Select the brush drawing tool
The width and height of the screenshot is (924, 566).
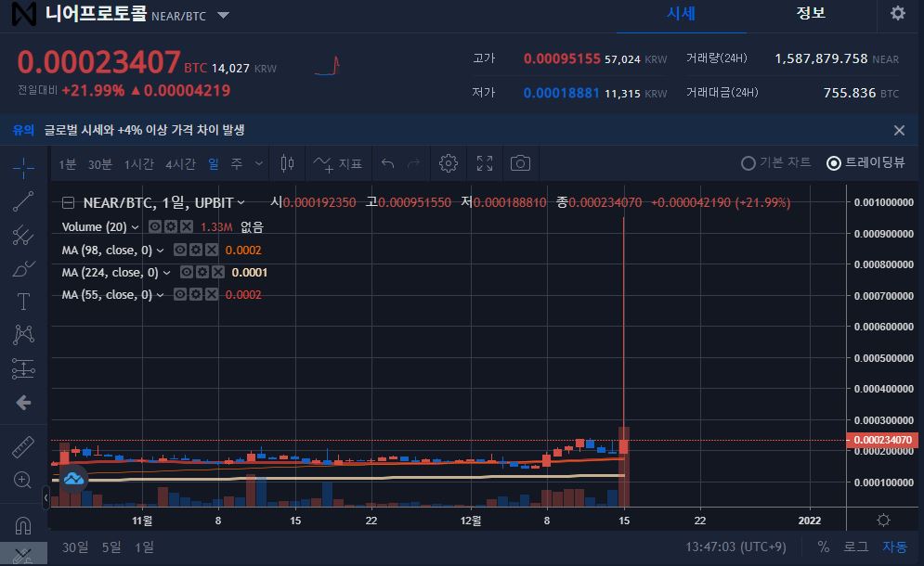click(x=23, y=268)
